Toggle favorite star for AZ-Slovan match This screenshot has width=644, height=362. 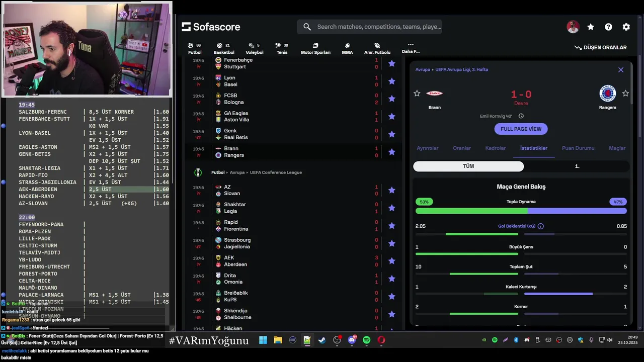(391, 190)
